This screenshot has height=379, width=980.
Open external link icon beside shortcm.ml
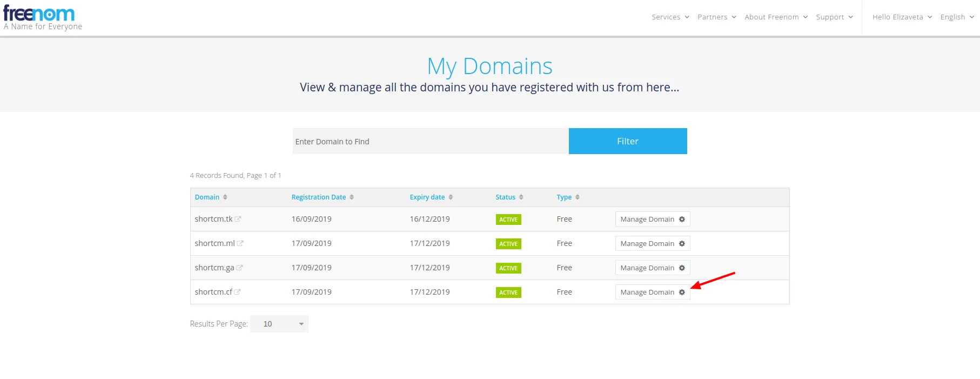tap(240, 243)
